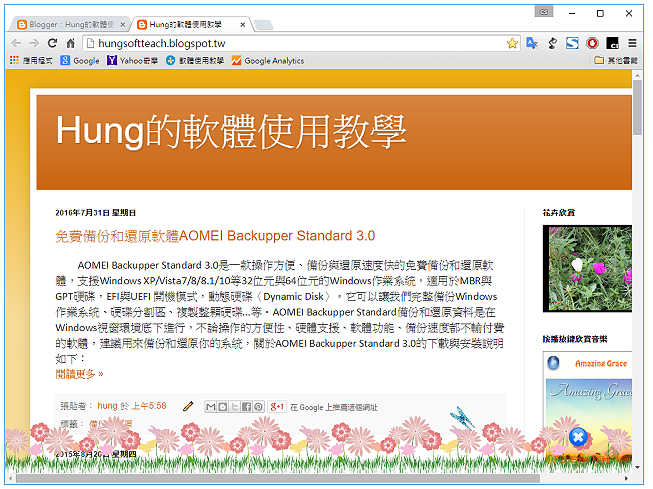Screen dimensions: 653x489
Task: Edit the post with the pencil icon
Action: [188, 406]
